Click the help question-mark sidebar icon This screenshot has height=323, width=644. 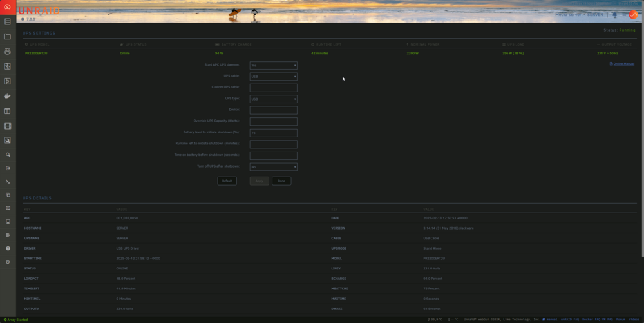[x=8, y=248]
